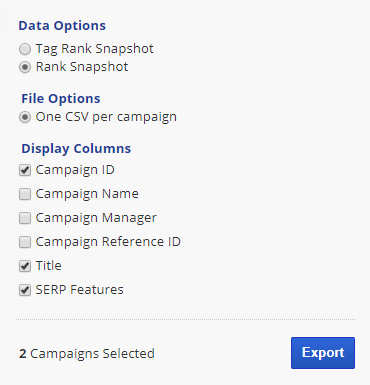
Task: Click the 'SERP Features' label text
Action: point(80,290)
